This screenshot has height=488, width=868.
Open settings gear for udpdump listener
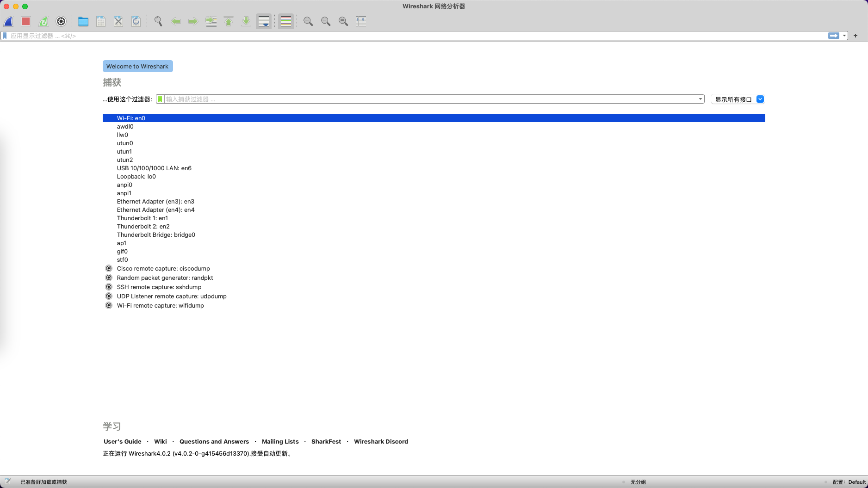point(109,296)
